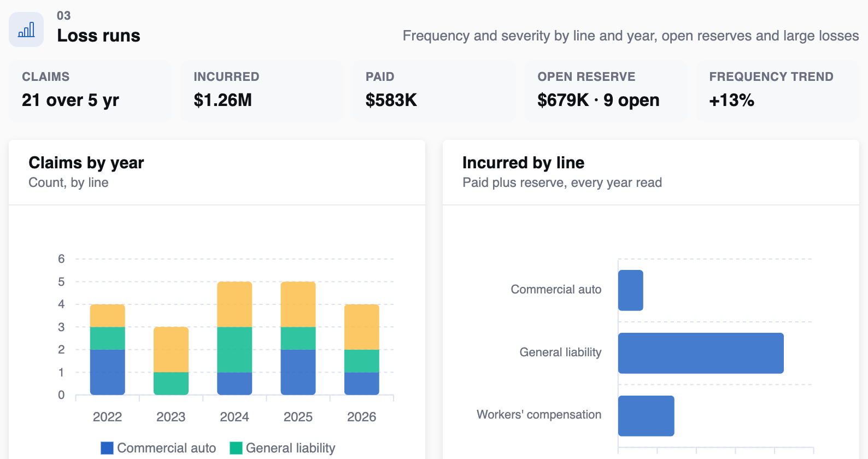Click the green General liability legend swatch

236,448
